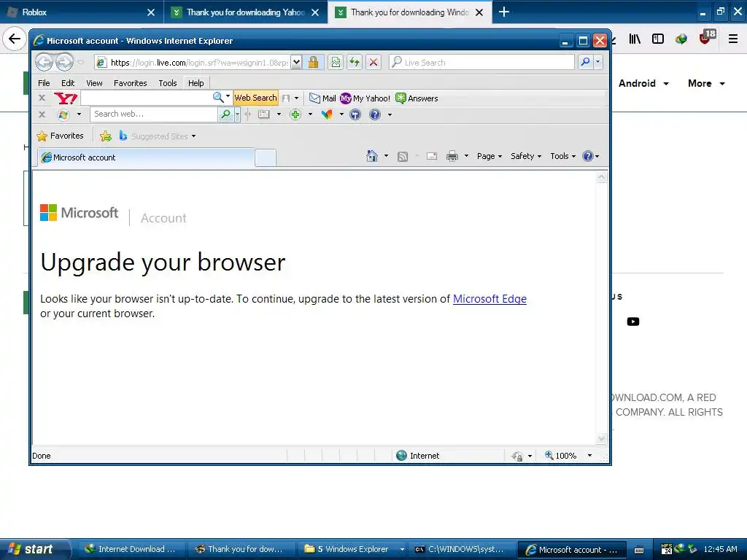Open a new Firefox tab with plus
Image resolution: width=747 pixels, height=560 pixels.
pos(503,12)
